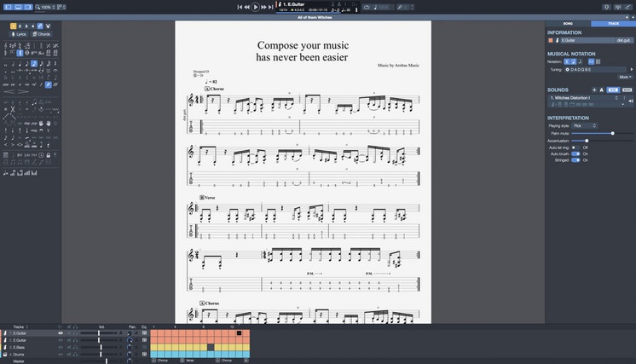Fast forward to the next bar
This screenshot has width=636, height=364.
pyautogui.click(x=263, y=7)
